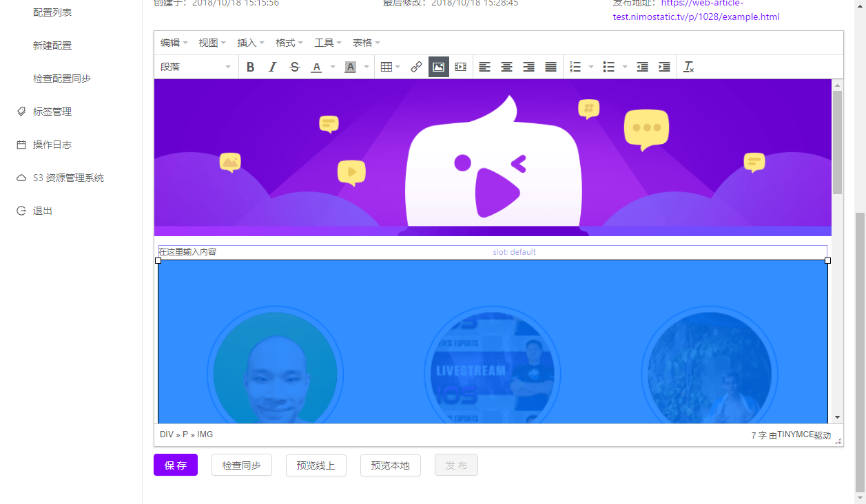Select DIV in the element path

(x=167, y=434)
